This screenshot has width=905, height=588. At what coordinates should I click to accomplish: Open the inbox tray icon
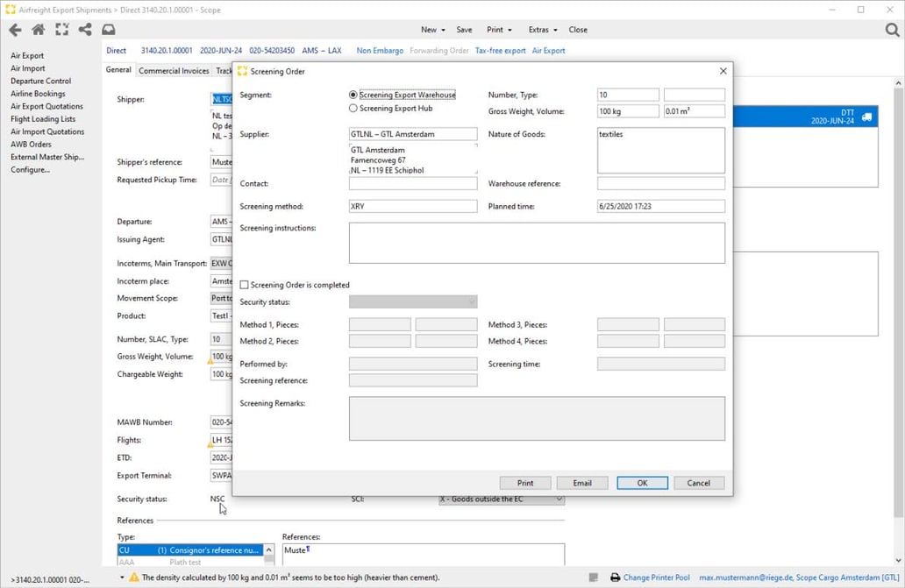coord(109,30)
